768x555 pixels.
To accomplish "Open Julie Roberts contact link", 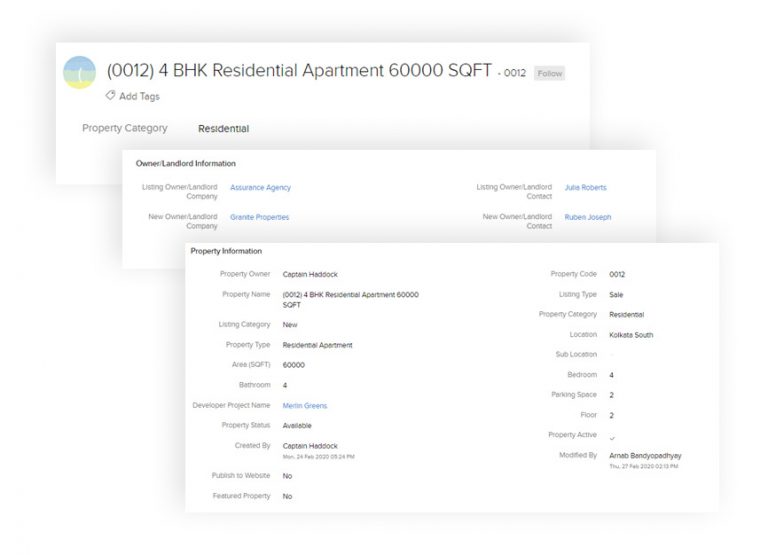I will coord(585,187).
